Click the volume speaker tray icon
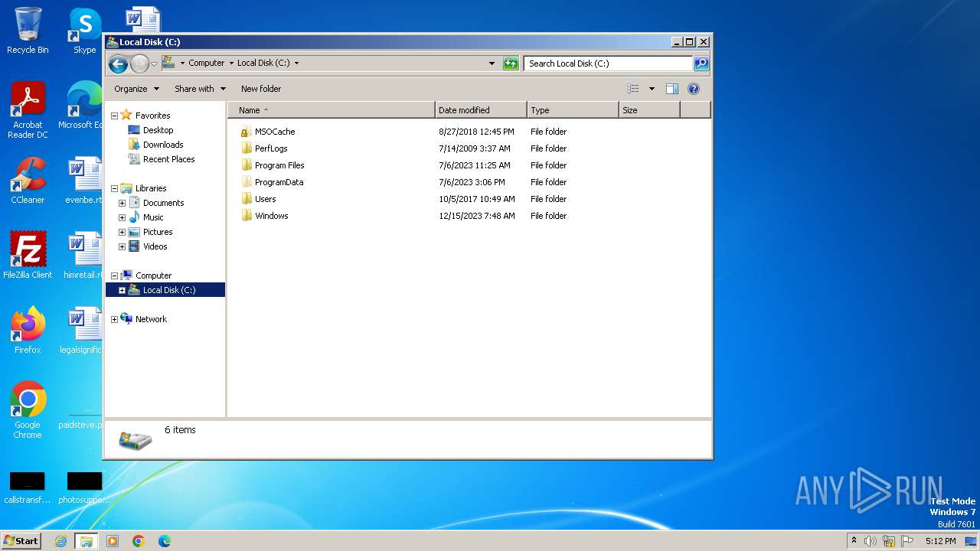Image resolution: width=980 pixels, height=551 pixels. (x=871, y=541)
